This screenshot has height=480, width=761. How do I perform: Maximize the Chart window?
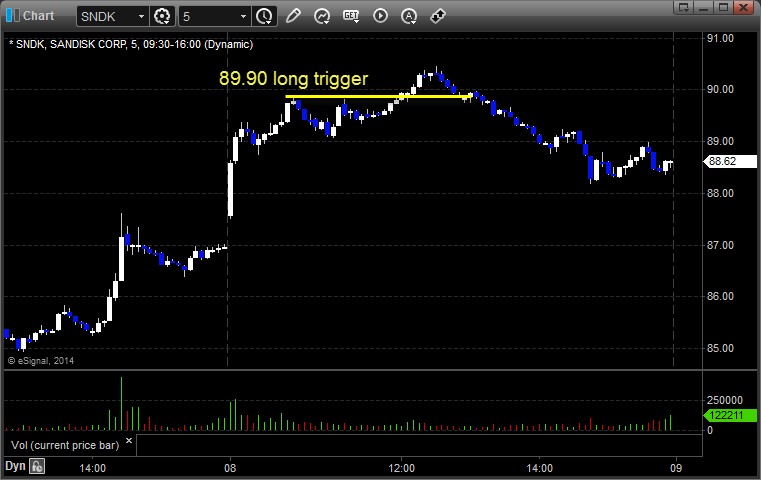coord(723,7)
